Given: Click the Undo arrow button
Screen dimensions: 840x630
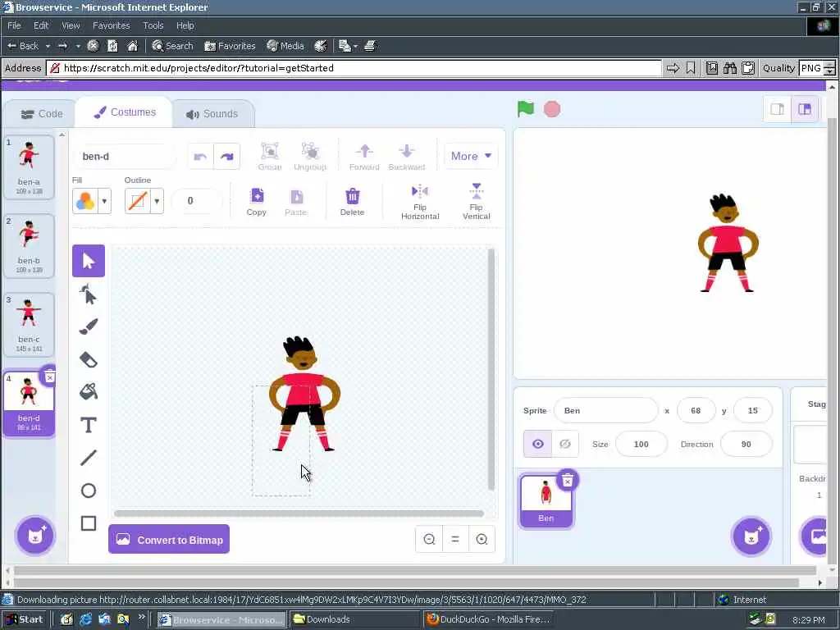Looking at the screenshot, I should coord(200,157).
